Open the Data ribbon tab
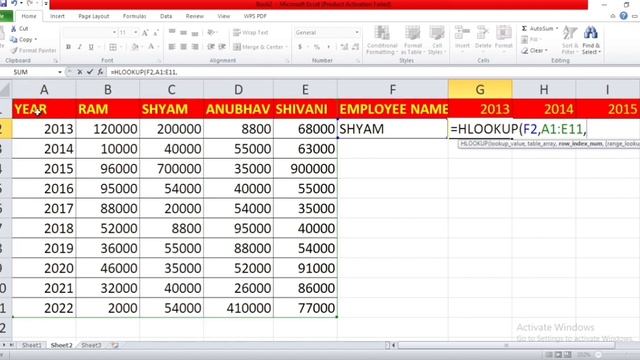This screenshot has width=640, height=360. 166,16
